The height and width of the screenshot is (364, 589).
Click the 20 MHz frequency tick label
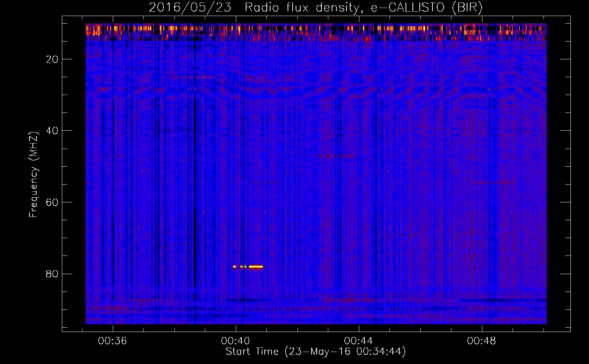[52, 59]
